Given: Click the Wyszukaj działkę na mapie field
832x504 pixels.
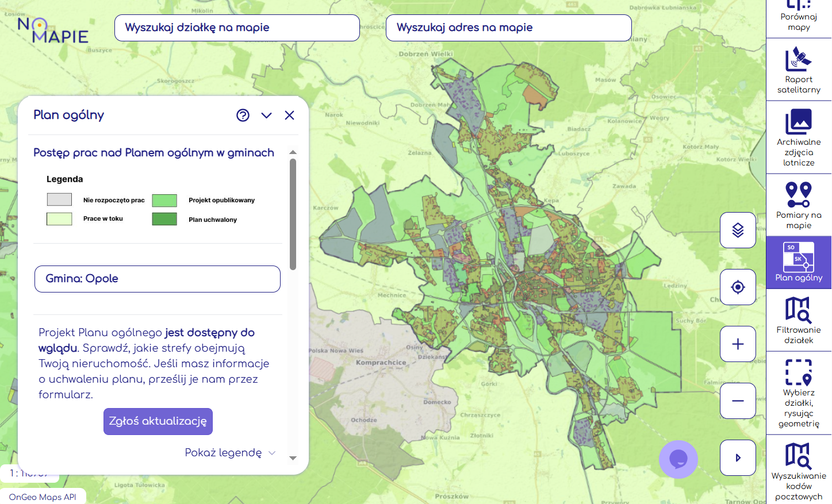Looking at the screenshot, I should tap(237, 28).
